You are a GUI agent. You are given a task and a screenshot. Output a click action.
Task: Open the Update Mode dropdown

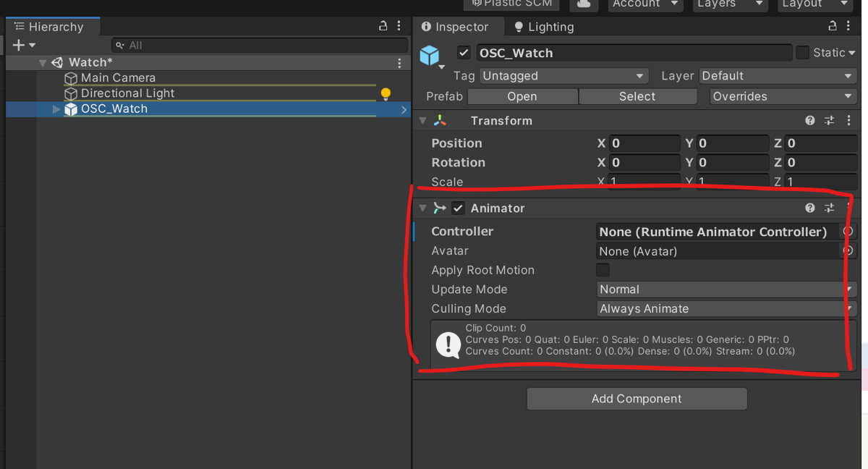727,290
